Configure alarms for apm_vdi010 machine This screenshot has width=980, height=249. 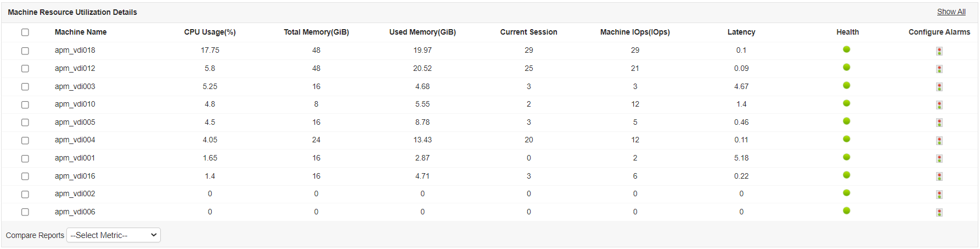tap(939, 105)
